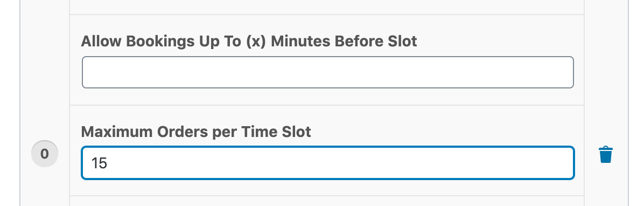Click inside the empty minutes-before-slot textbox
Image resolution: width=644 pixels, height=206 pixels.
[x=328, y=72]
